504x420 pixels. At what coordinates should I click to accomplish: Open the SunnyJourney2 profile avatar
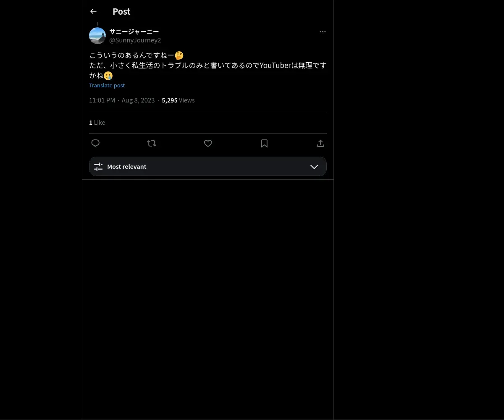click(97, 36)
